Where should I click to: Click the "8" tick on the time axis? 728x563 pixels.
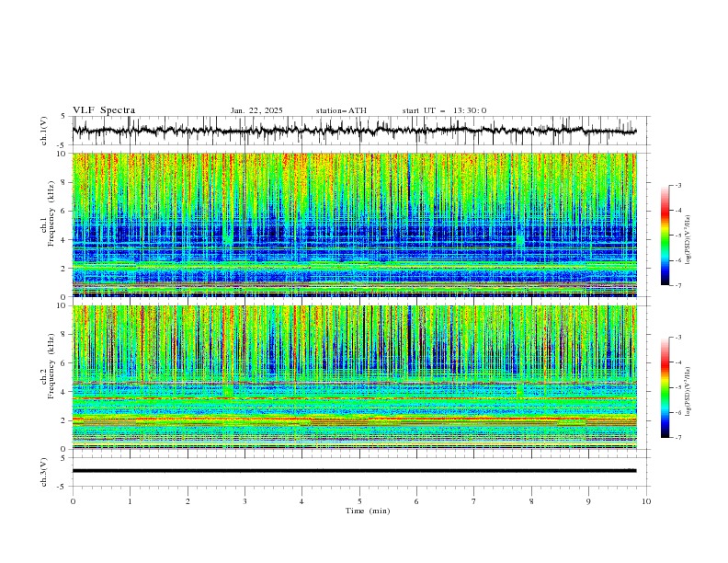click(x=531, y=501)
